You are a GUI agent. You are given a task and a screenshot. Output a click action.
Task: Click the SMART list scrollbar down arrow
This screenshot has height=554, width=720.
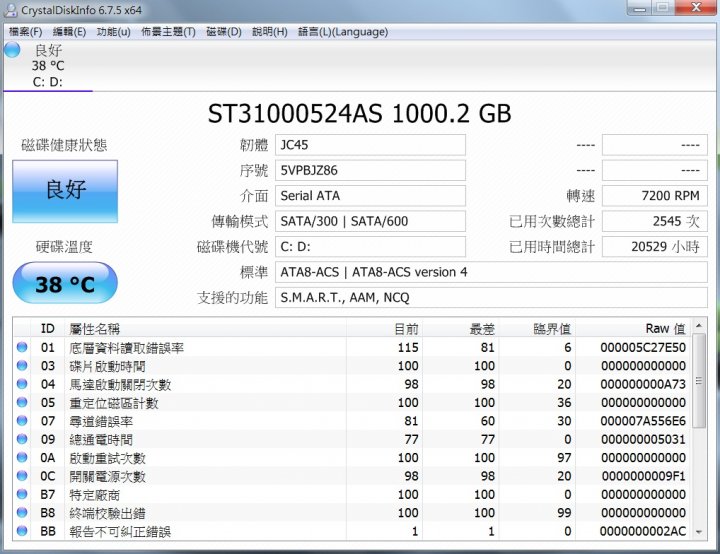pos(699,532)
